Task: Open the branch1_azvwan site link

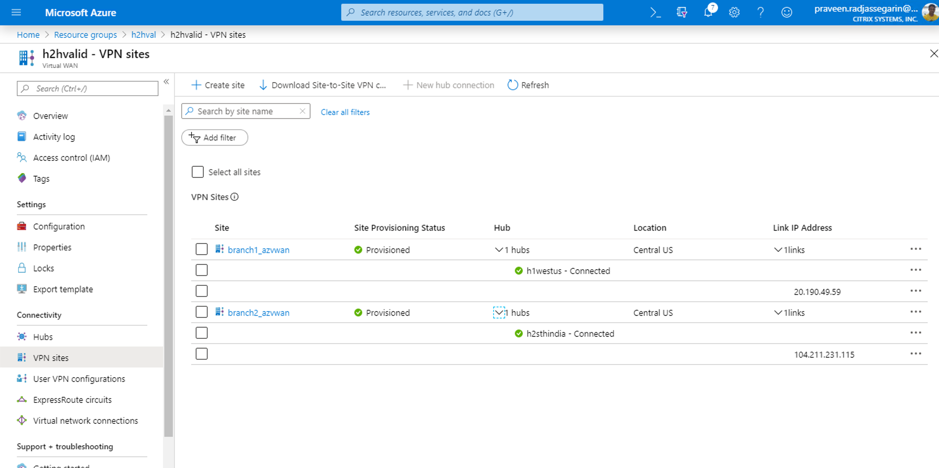Action: click(x=259, y=250)
